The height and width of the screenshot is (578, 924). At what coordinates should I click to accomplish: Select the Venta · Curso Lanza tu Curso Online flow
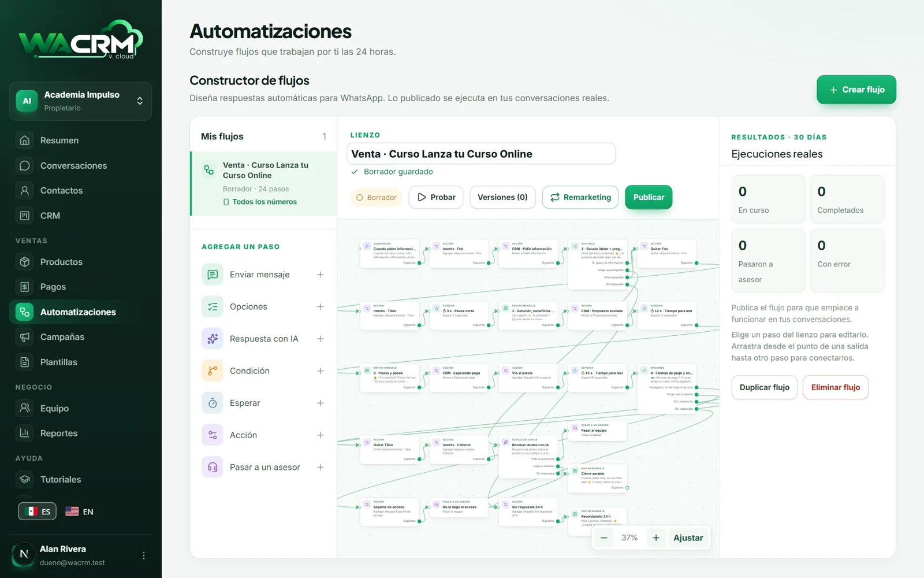(x=264, y=184)
